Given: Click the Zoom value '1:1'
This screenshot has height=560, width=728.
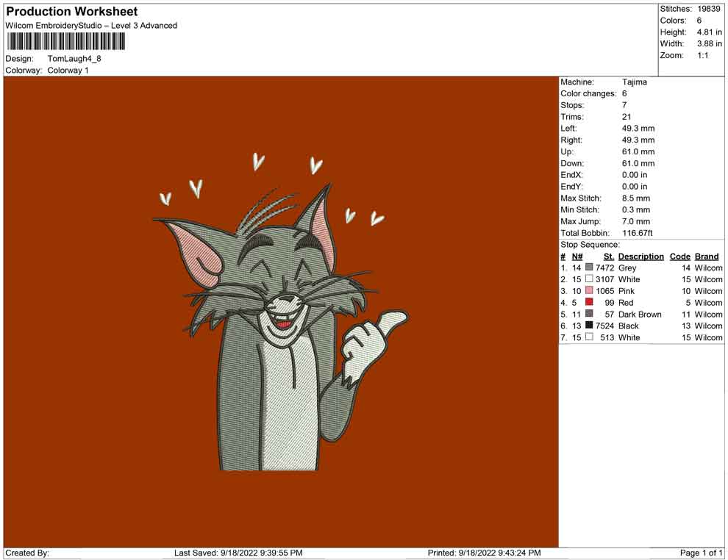Looking at the screenshot, I should (703, 55).
